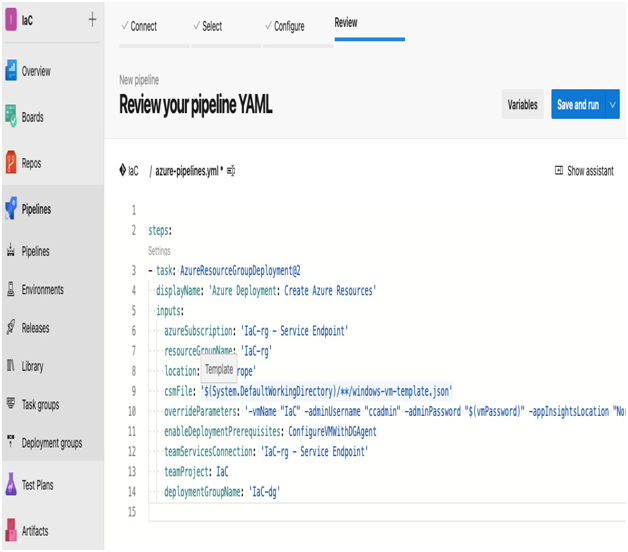Screen dimensions: 628x552
Task: Open the Artifacts menu label
Action: coord(35,531)
